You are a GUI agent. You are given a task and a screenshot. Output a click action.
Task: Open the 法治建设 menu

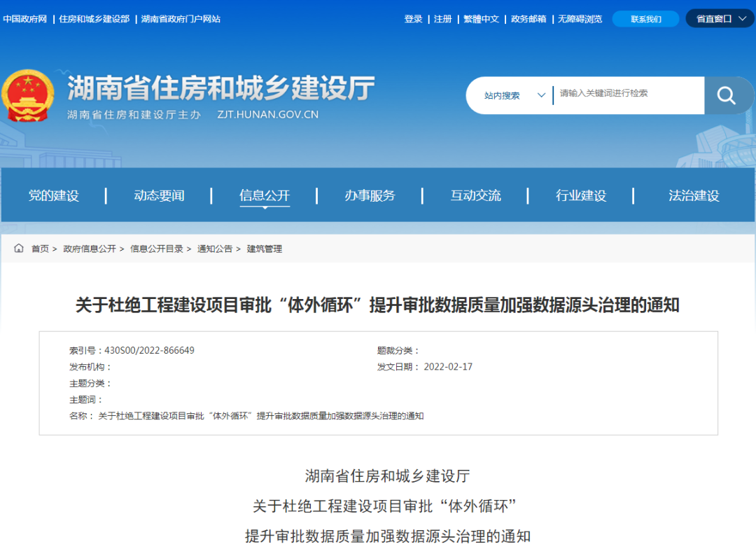tap(694, 195)
